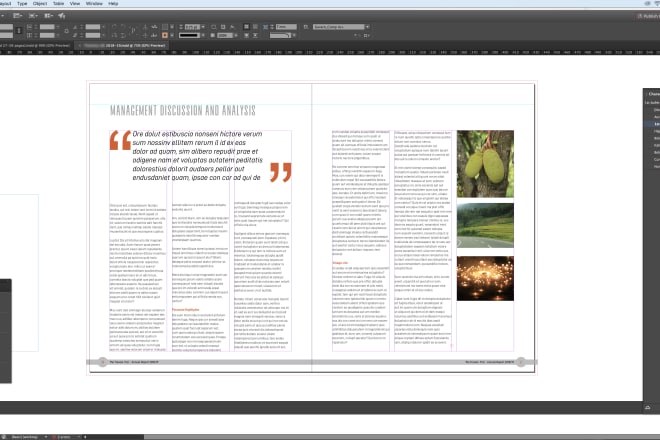This screenshot has width=660, height=440.
Task: Expand the fill swatch dropdown arrow
Action: [171, 27]
